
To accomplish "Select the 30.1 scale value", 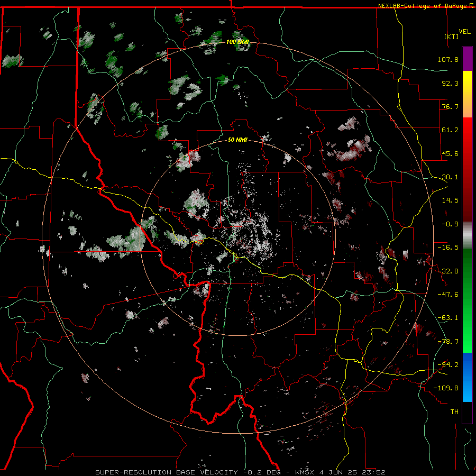I will [x=450, y=177].
